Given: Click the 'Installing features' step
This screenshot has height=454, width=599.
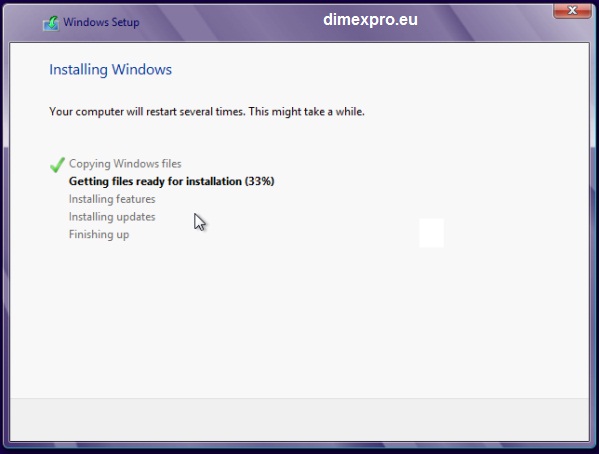Looking at the screenshot, I should 112,199.
